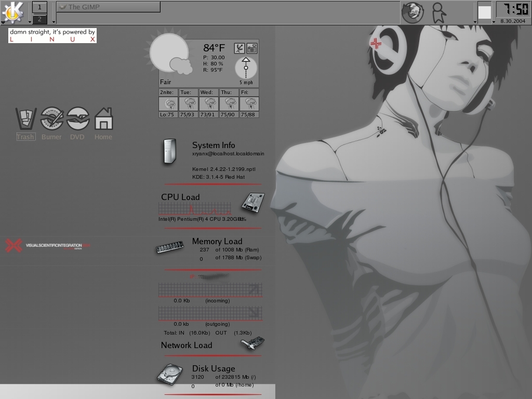Click the 'of 232815 Mb (/)' disk text
The height and width of the screenshot is (399, 532).
pyautogui.click(x=235, y=377)
